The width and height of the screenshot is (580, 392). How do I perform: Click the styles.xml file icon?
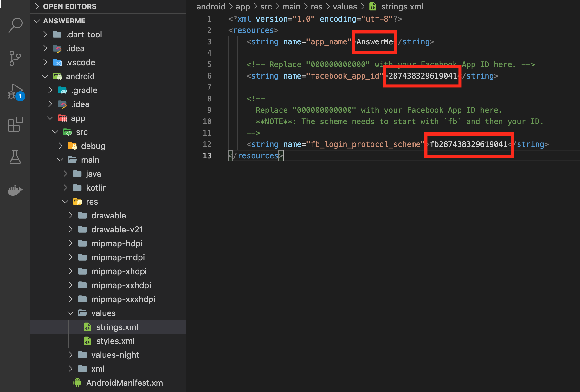tap(87, 341)
